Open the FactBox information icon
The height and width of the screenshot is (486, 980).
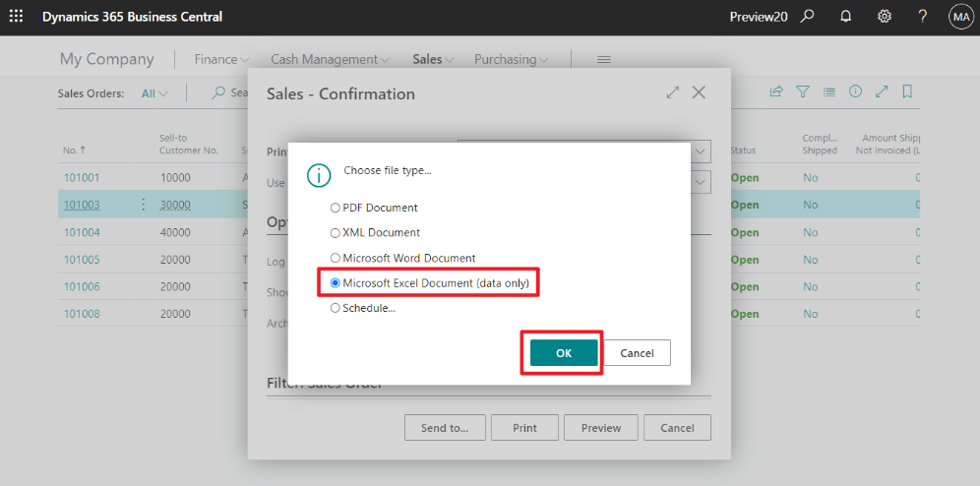click(x=856, y=91)
